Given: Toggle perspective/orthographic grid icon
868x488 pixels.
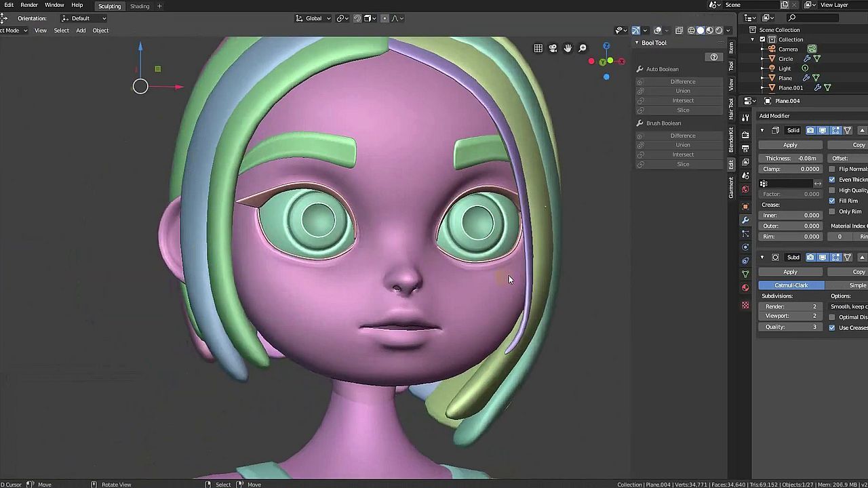Looking at the screenshot, I should pyautogui.click(x=538, y=48).
